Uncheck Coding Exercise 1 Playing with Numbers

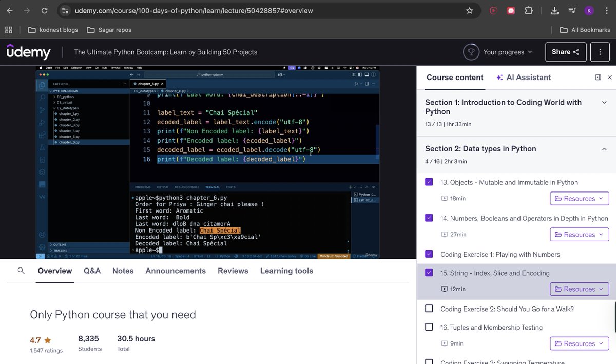429,254
